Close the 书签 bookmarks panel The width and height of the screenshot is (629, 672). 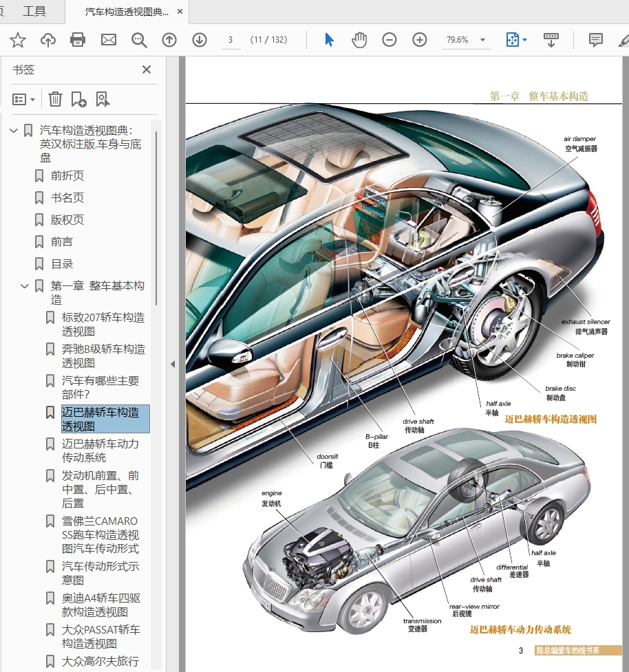147,69
